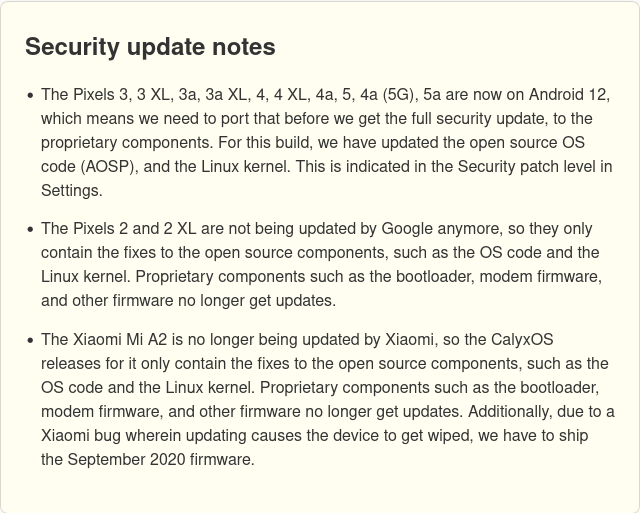Click the text 'September 2020 firmware.'
The width and height of the screenshot is (640, 513).
point(161,460)
